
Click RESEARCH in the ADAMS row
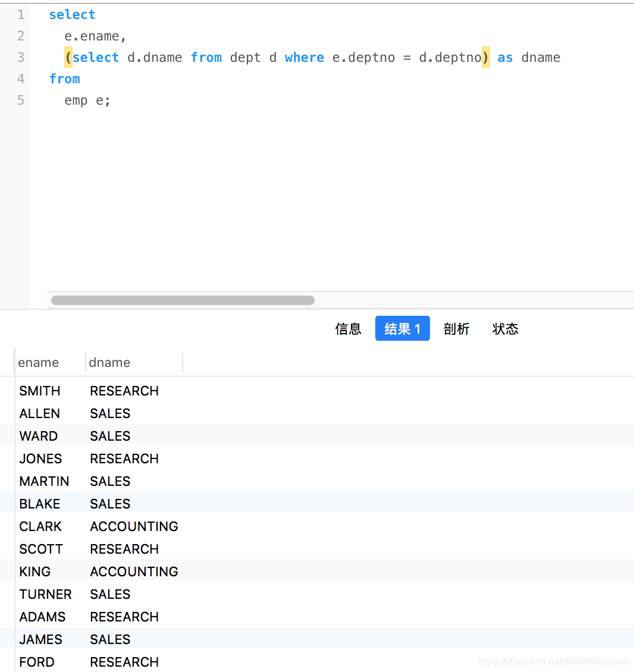tap(124, 617)
